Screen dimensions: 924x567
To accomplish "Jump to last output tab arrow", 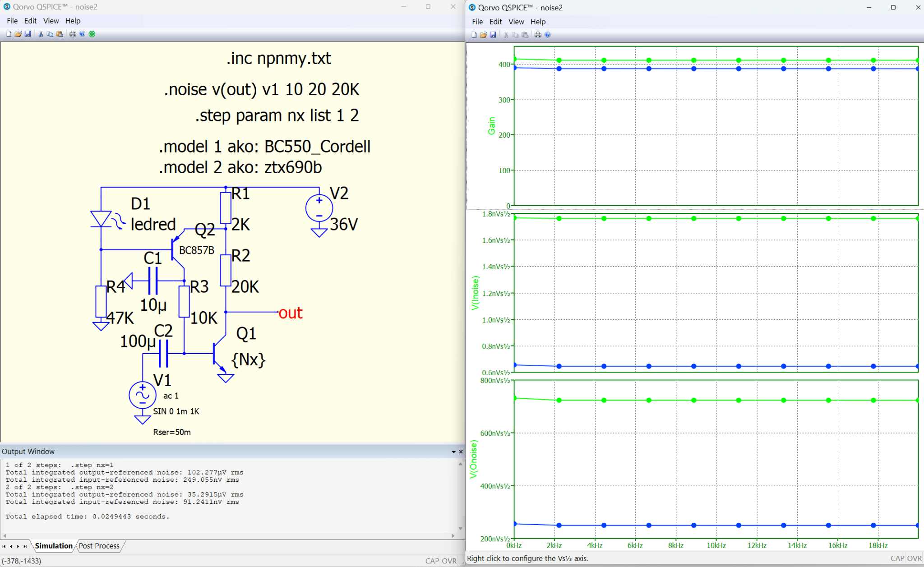I will pyautogui.click(x=25, y=546).
